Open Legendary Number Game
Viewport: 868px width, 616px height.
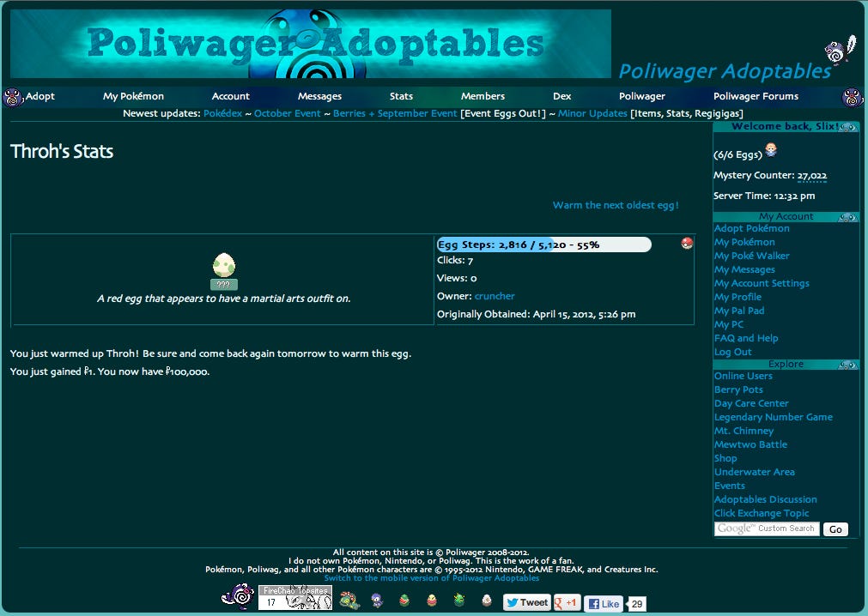774,417
